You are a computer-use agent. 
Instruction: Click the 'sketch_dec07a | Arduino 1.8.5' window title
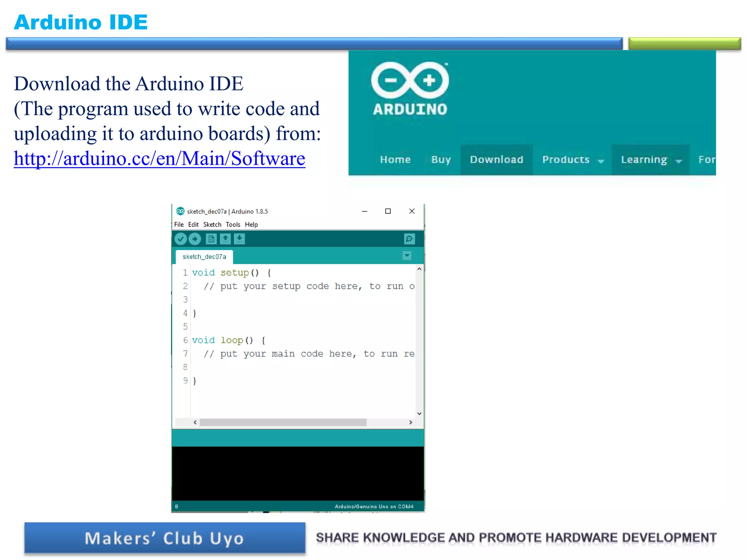click(227, 211)
